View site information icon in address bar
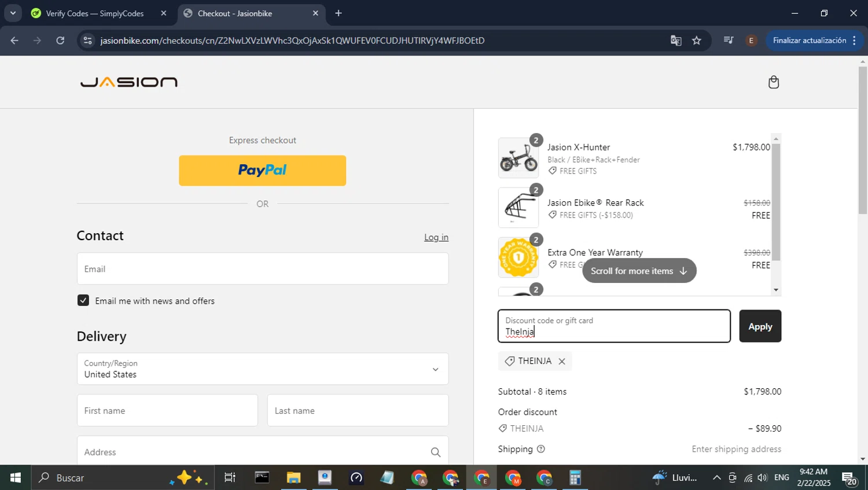The width and height of the screenshot is (868, 490). pos(87,40)
